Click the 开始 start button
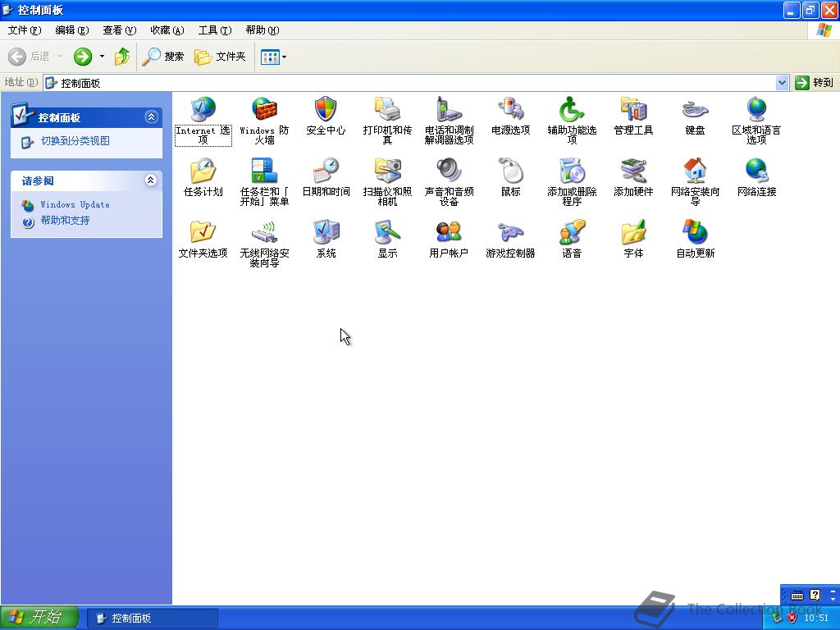840x630 pixels. [39, 618]
